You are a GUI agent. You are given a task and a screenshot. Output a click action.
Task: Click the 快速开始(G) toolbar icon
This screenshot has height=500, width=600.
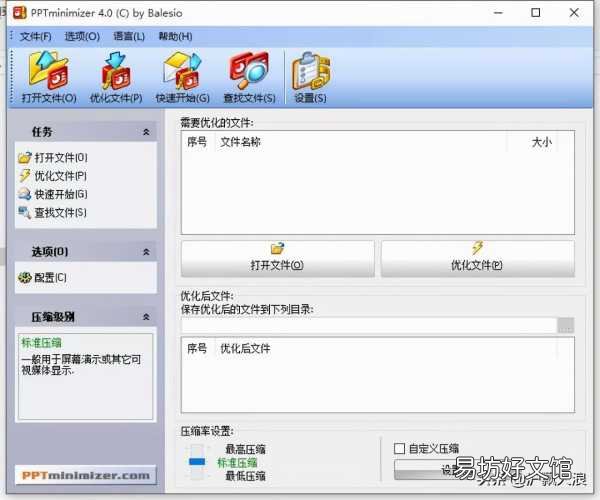tap(183, 77)
